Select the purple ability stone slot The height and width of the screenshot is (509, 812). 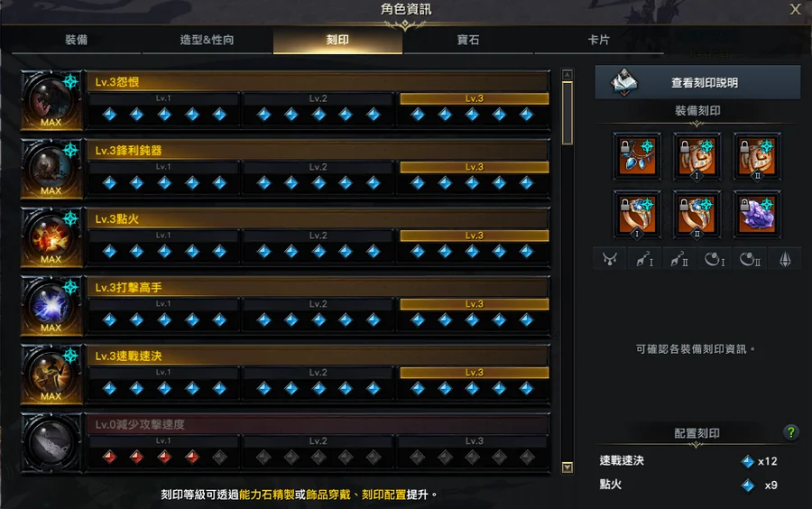click(757, 214)
